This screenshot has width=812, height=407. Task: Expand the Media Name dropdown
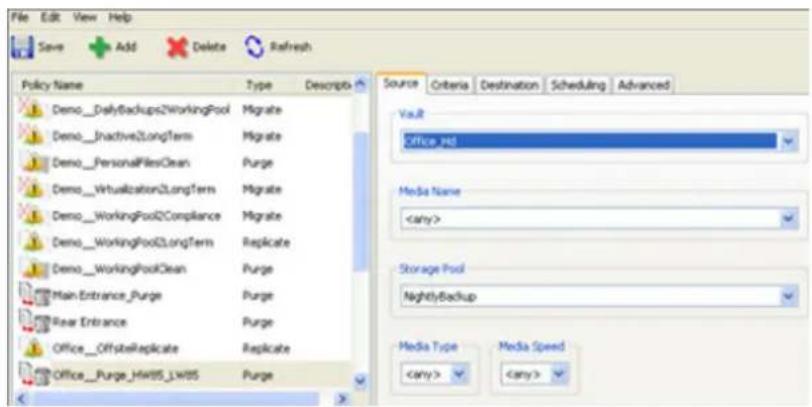point(788,219)
